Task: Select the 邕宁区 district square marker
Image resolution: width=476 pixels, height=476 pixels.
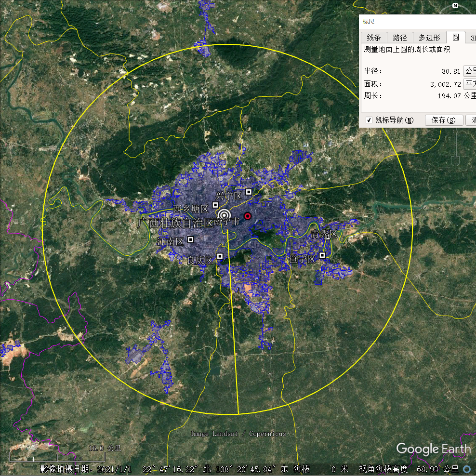Action: click(x=322, y=255)
